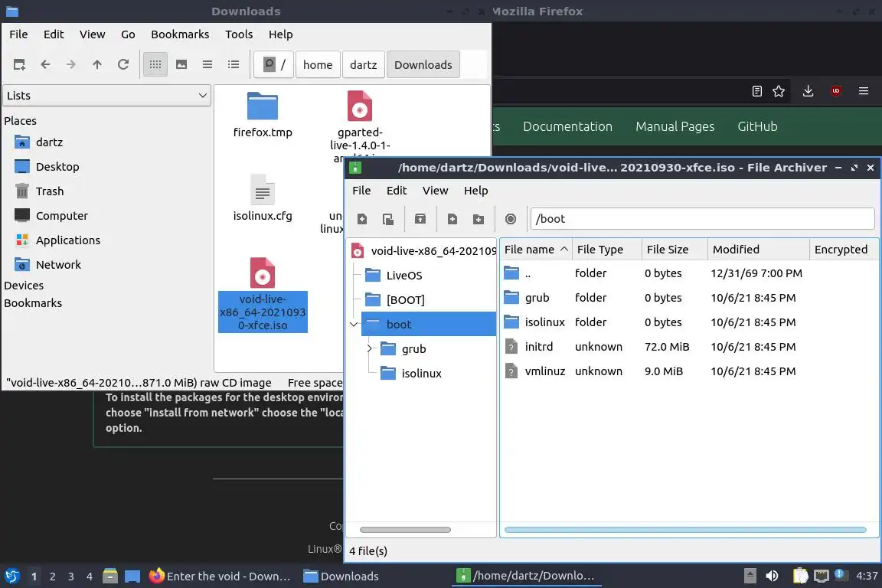Click horizontal scrollbar under archive tree

[405, 530]
